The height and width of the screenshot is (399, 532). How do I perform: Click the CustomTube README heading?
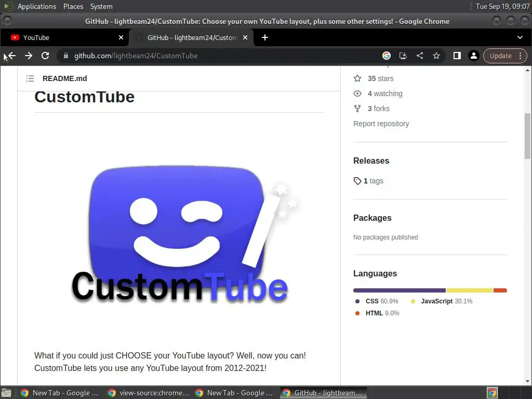(x=85, y=97)
